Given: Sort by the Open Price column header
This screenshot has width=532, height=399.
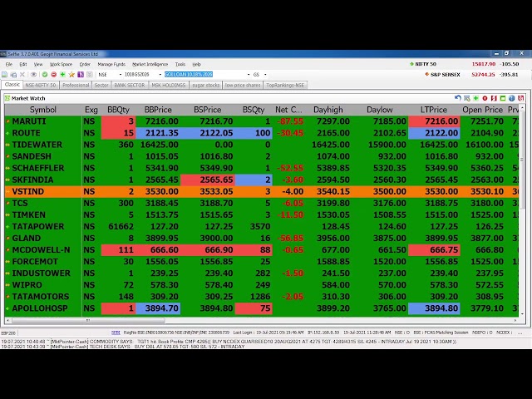Looking at the screenshot, I should (482, 110).
